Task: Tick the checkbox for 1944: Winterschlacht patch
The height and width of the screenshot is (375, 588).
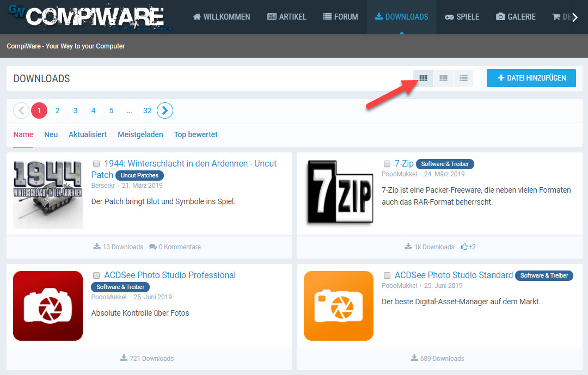Action: [96, 164]
